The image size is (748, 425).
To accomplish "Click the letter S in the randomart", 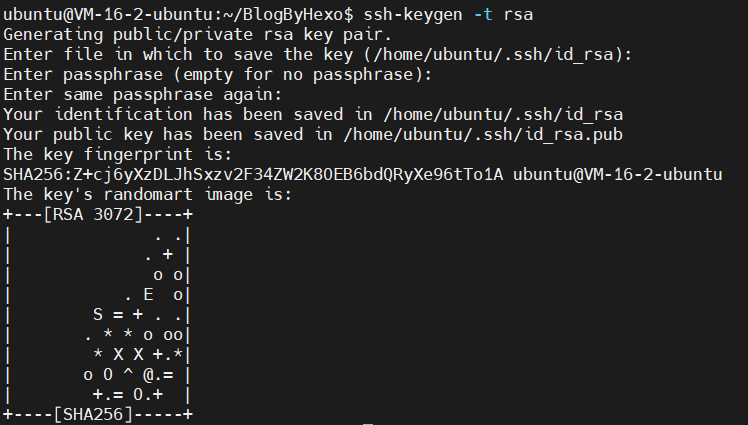I will [x=98, y=314].
